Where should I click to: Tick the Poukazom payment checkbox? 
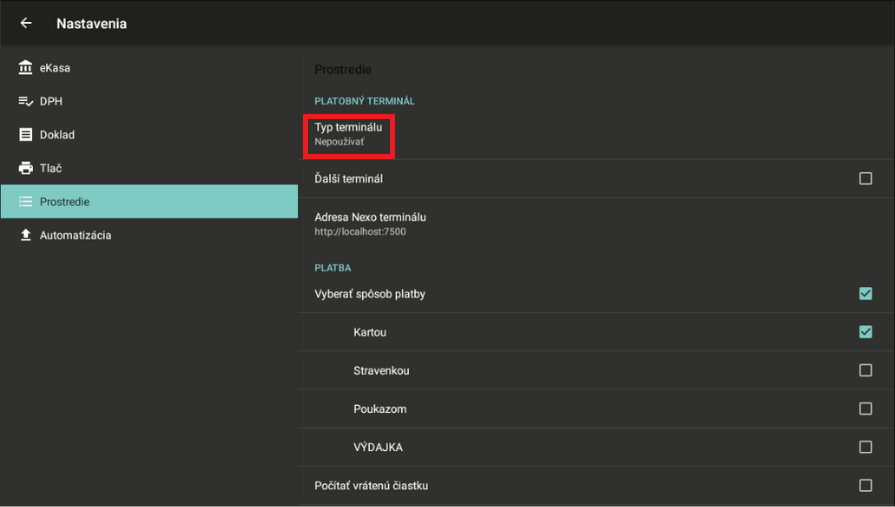(x=865, y=409)
